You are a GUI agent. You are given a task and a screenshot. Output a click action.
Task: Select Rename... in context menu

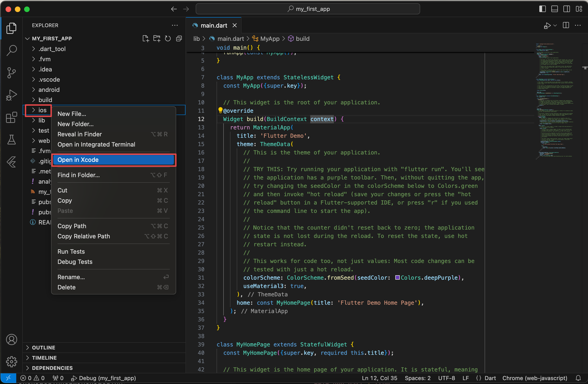(113, 277)
